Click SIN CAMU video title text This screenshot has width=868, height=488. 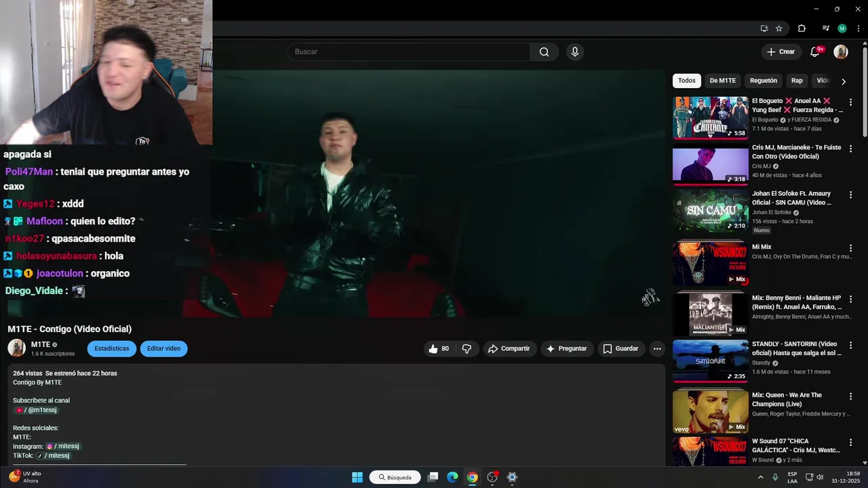tap(791, 198)
